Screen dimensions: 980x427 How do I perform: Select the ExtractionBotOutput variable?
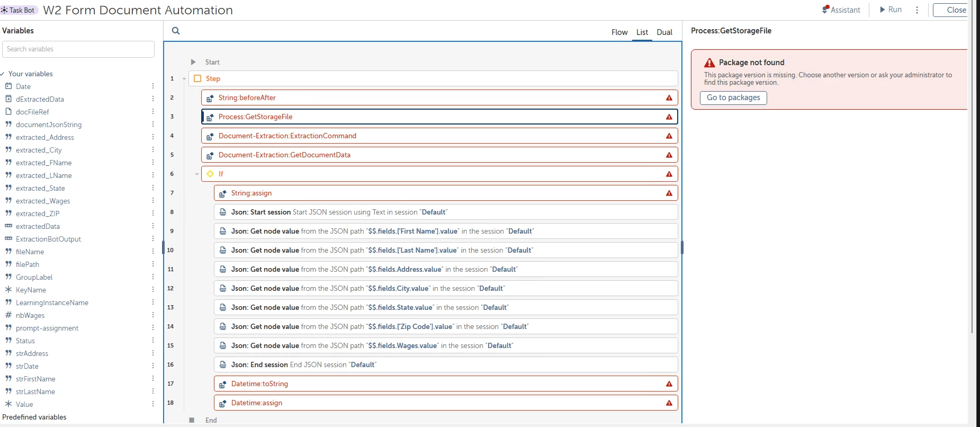[x=48, y=239]
